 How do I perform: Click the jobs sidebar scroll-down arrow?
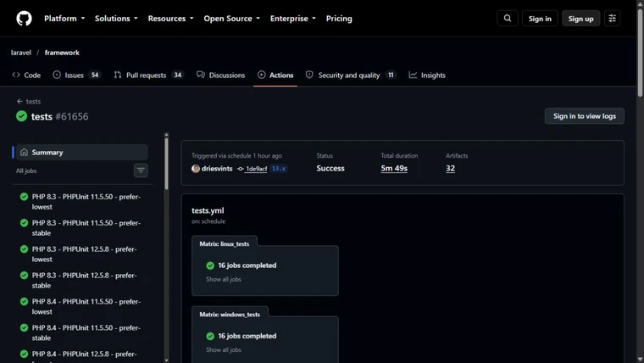[166, 360]
